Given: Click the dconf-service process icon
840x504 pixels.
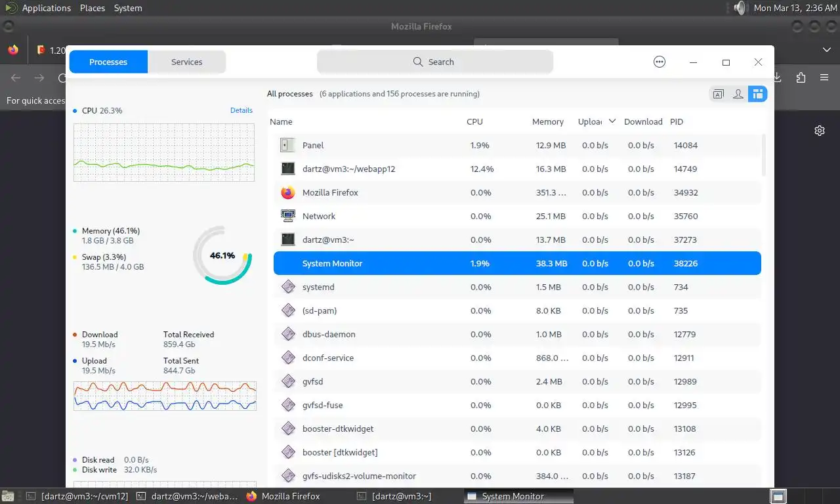Looking at the screenshot, I should pos(287,358).
